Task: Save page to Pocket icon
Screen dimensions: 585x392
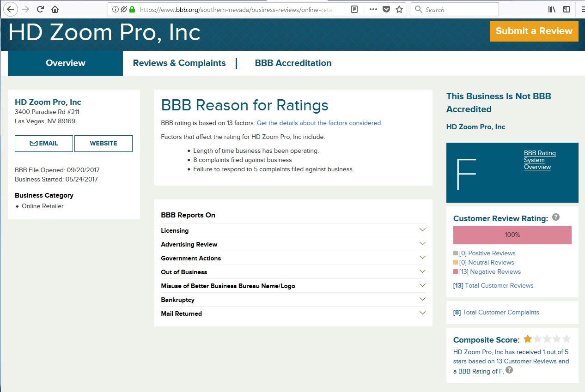Action: (x=386, y=9)
